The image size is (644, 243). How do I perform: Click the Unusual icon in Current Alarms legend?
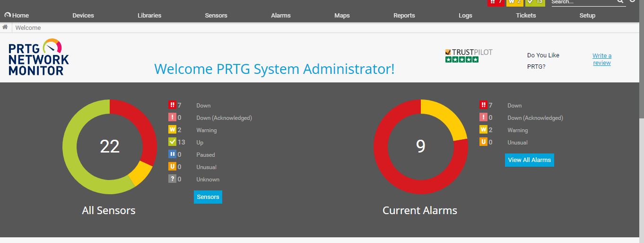click(483, 142)
